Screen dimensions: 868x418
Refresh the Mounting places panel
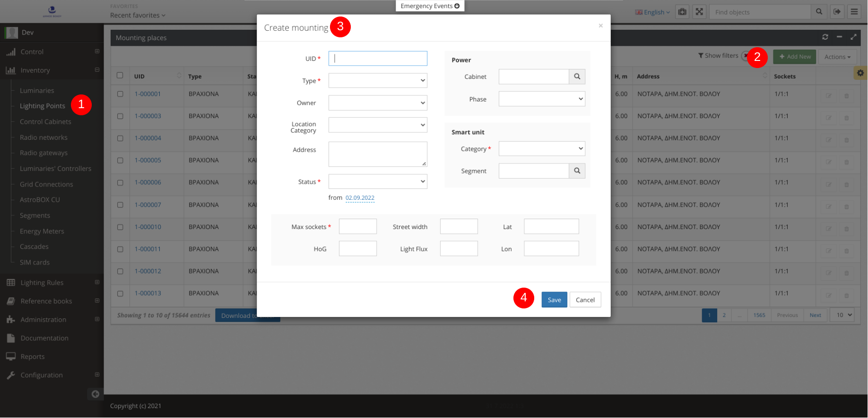(x=825, y=37)
